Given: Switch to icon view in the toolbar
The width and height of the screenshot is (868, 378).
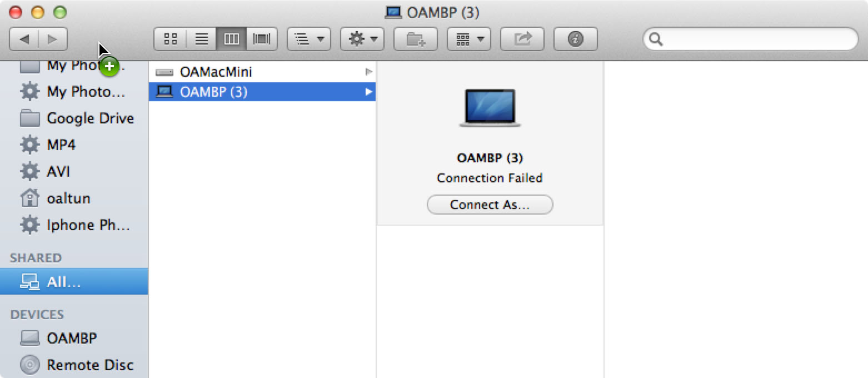Looking at the screenshot, I should coord(171,39).
